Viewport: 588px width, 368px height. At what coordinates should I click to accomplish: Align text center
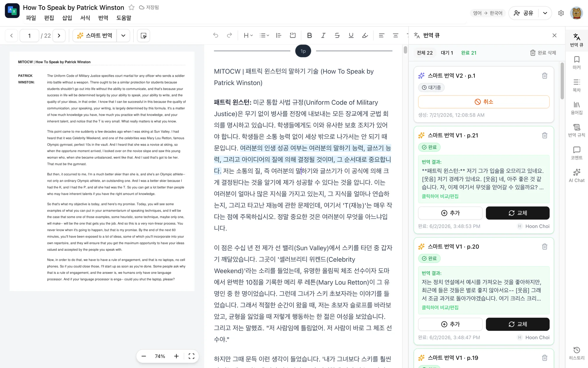click(396, 35)
